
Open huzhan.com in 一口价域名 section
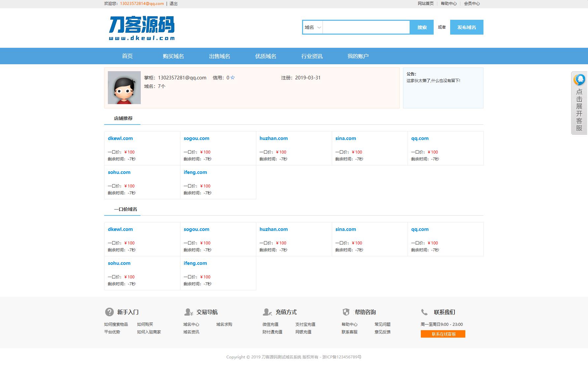(x=274, y=229)
